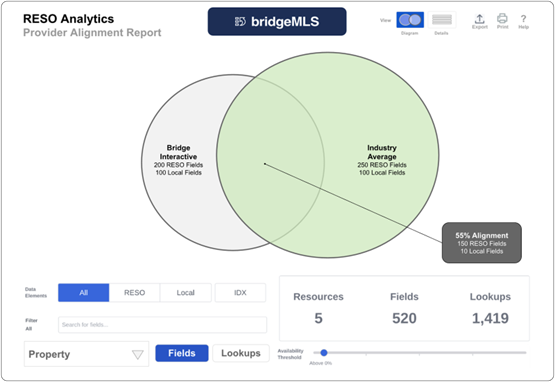Viewport: 555px width, 382px height.
Task: Select the Local data elements toggle
Action: click(185, 293)
